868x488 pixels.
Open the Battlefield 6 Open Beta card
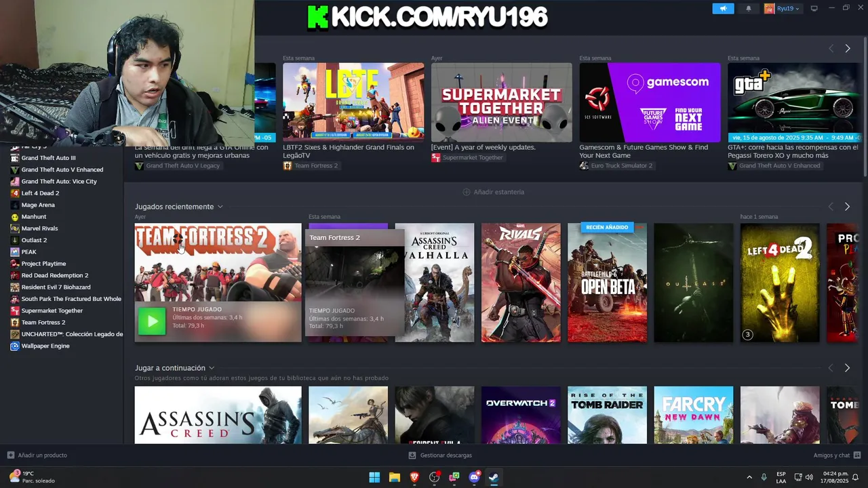pyautogui.click(x=607, y=283)
